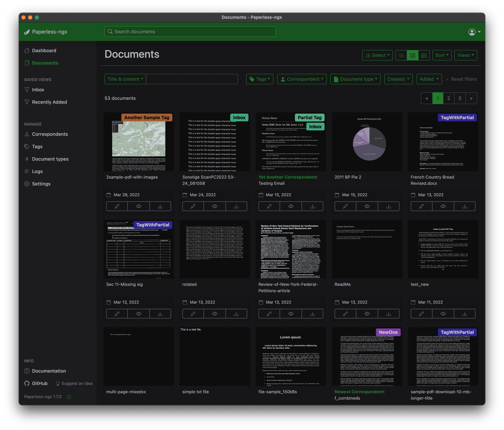Edit French Country Bread Revised pencil icon
The image size is (504, 430).
pos(422,206)
